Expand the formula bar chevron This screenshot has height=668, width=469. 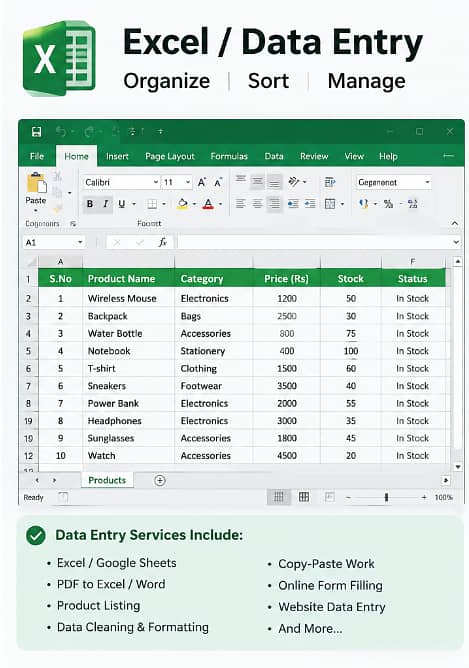click(x=456, y=242)
